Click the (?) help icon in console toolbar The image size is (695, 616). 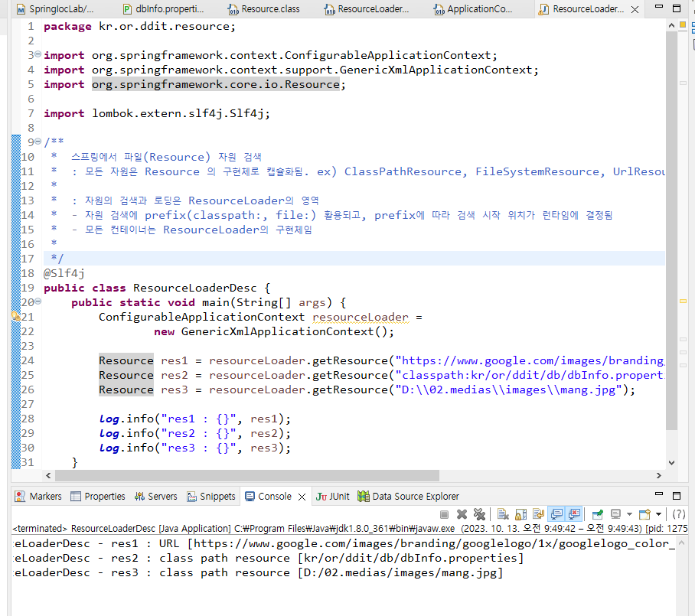tap(679, 514)
